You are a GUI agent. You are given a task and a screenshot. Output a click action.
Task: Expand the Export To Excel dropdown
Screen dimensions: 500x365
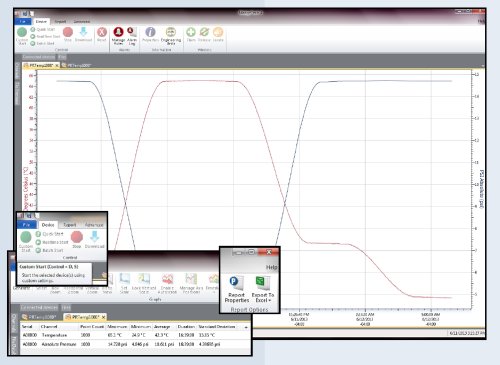pos(263,289)
